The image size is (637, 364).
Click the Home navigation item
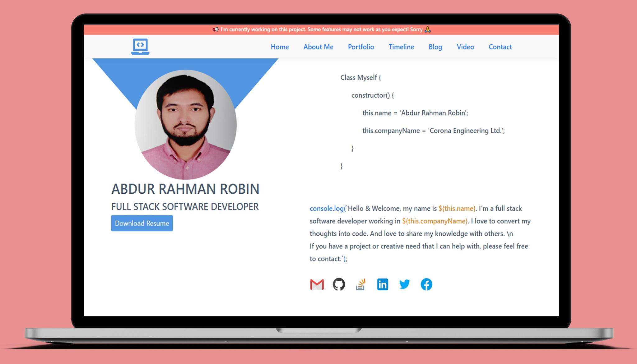pos(279,47)
